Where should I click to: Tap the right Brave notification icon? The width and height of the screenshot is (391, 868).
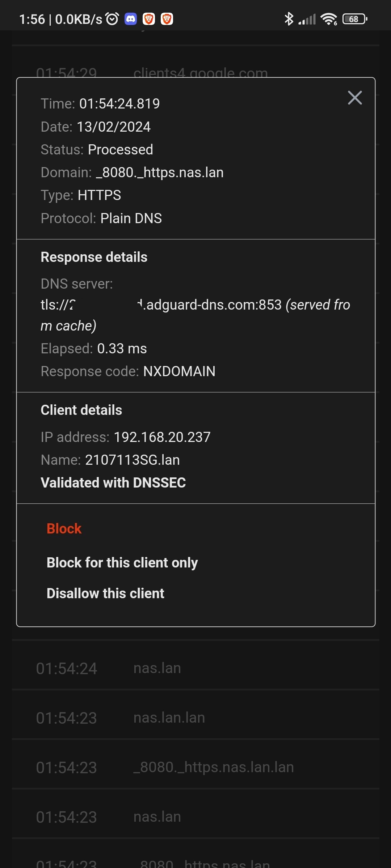[x=167, y=19]
